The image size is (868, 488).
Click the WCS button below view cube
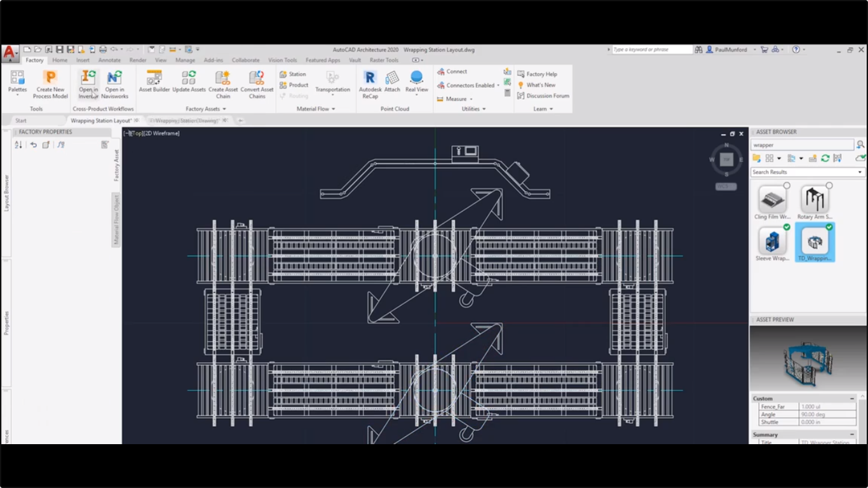click(726, 187)
